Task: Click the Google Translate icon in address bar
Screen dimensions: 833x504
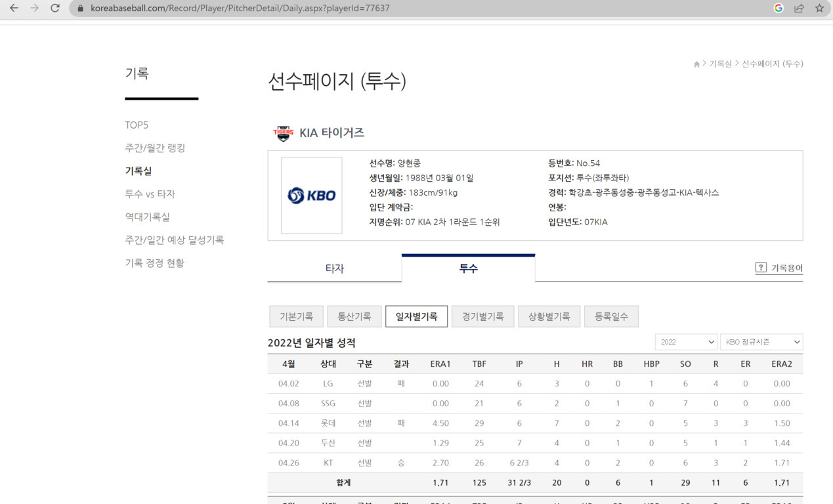Action: (x=779, y=9)
